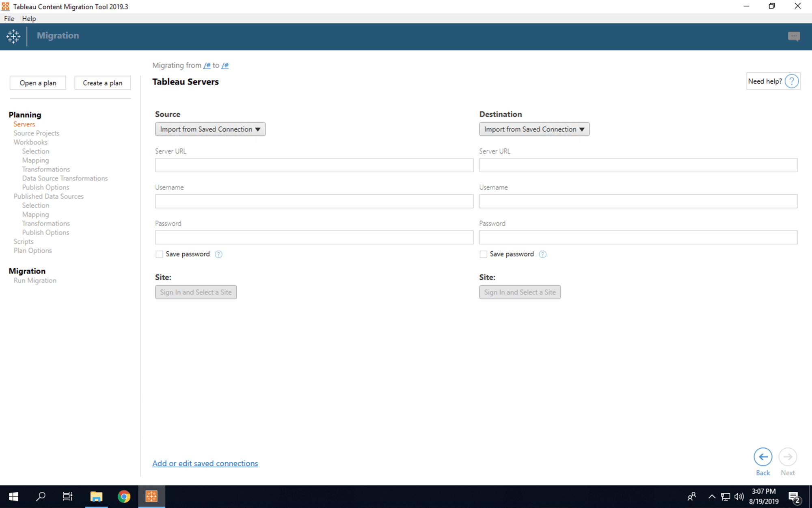Click the Need help question mark icon
The image size is (812, 508).
pos(791,81)
